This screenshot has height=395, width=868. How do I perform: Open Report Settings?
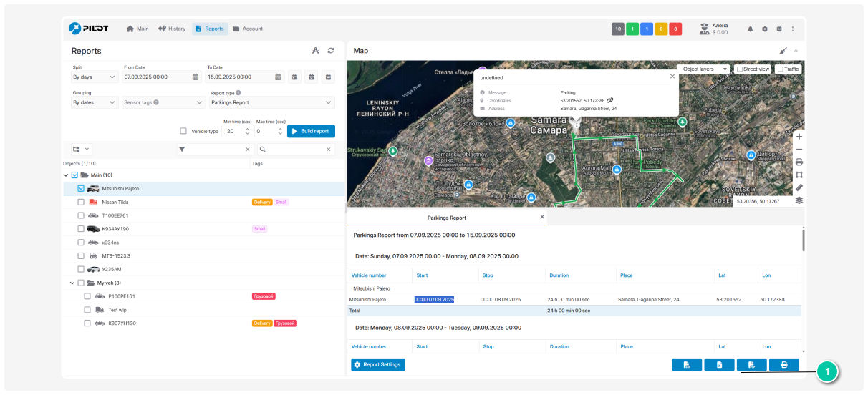coord(378,365)
